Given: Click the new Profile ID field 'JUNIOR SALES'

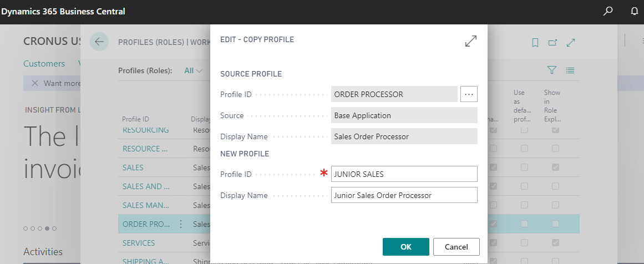Looking at the screenshot, I should tap(404, 174).
